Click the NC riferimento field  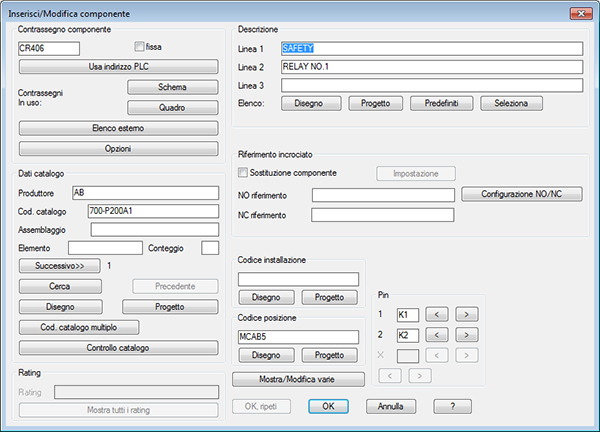(383, 215)
